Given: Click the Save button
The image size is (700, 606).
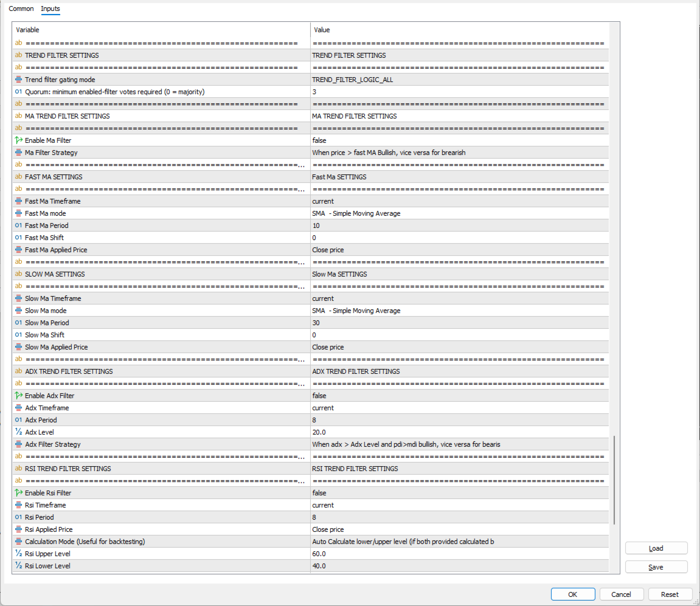Looking at the screenshot, I should (656, 567).
